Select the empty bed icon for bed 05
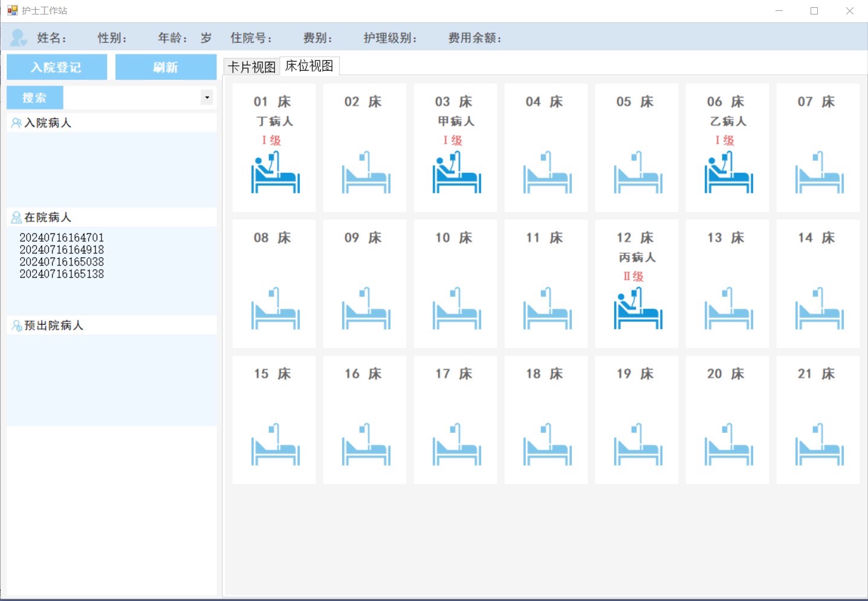 638,172
